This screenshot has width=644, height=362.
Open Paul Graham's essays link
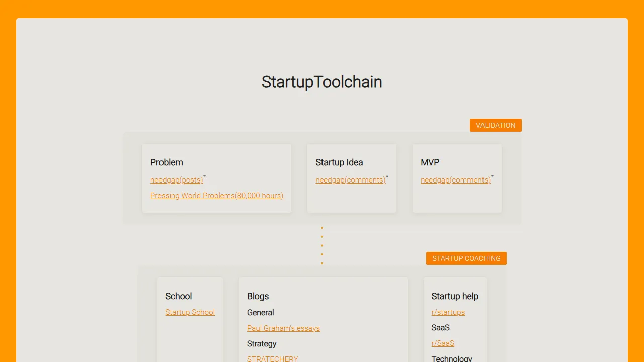pos(283,328)
